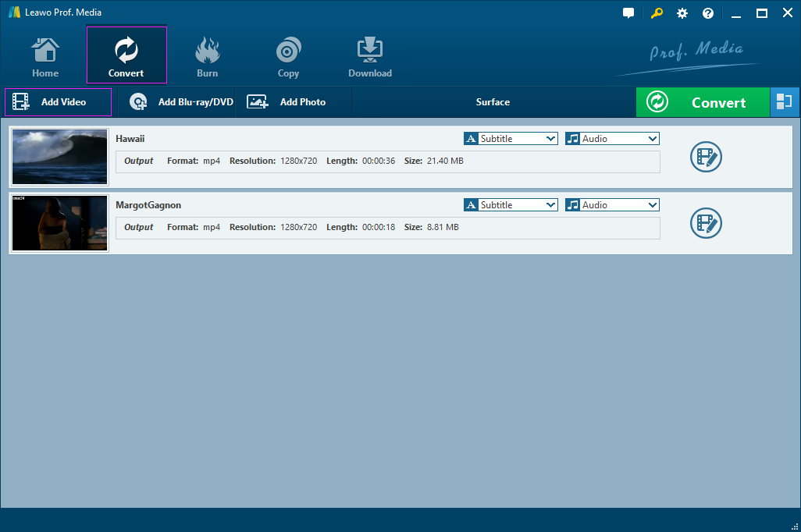The width and height of the screenshot is (801, 532).
Task: Open settings via the gear icon
Action: (x=682, y=13)
